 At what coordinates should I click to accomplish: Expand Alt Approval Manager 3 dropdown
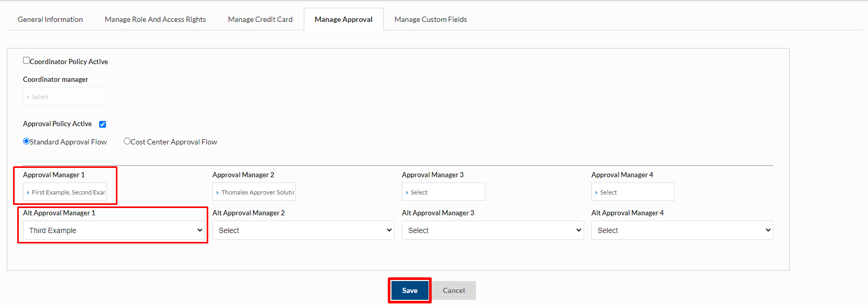point(493,230)
